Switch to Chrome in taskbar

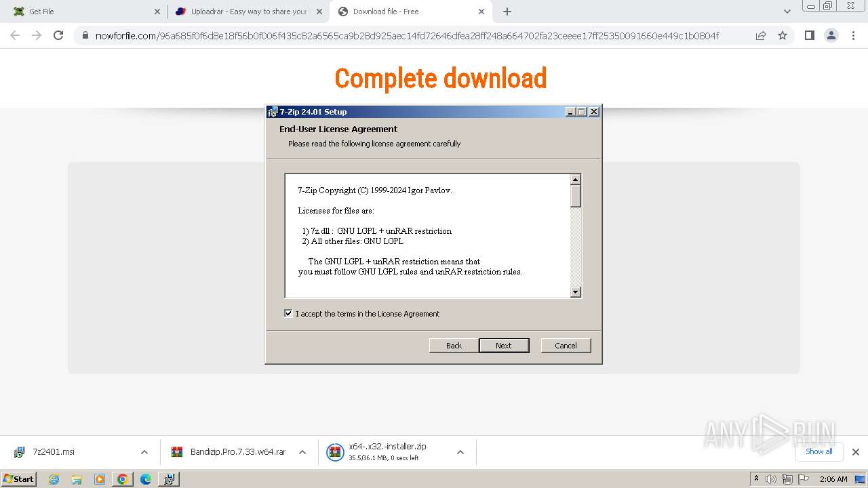click(123, 479)
